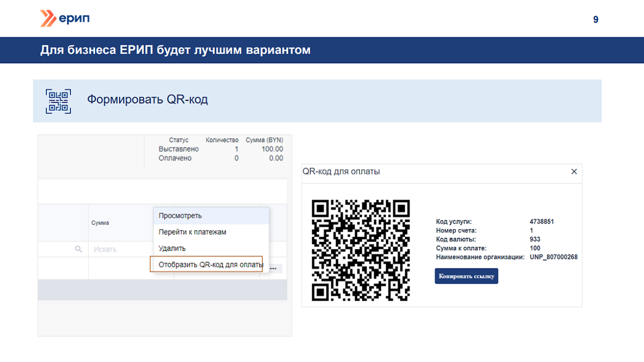Click the Оплачено status label
Screen dimensions: 644x362
click(x=175, y=158)
